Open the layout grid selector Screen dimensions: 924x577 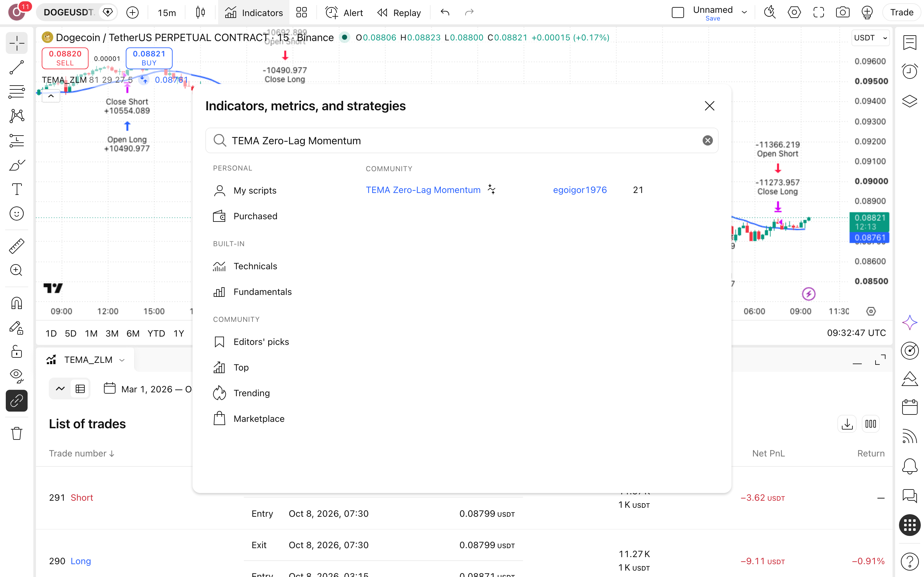coord(301,12)
